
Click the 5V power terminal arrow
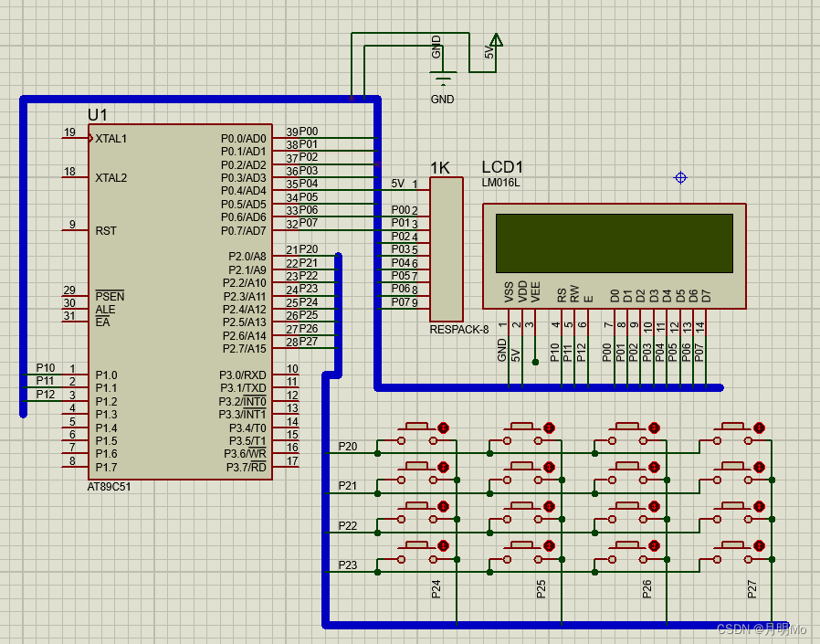click(x=495, y=41)
